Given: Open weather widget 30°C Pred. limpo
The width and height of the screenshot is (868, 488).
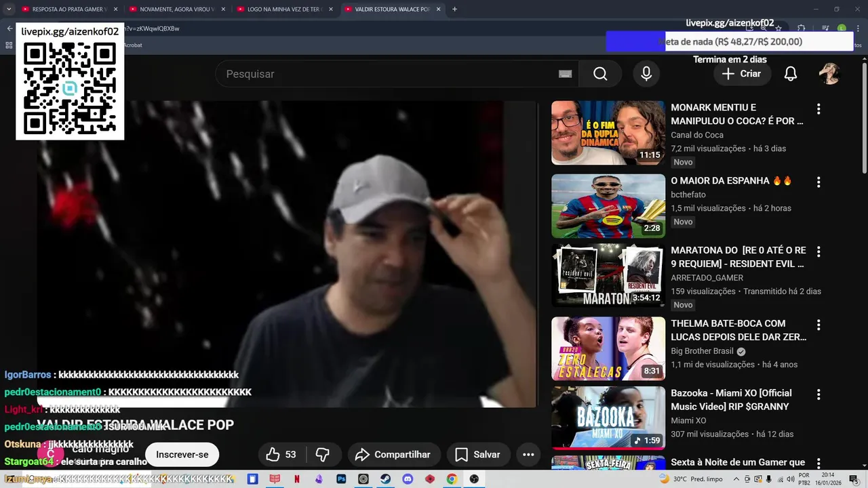Looking at the screenshot, I should [691, 479].
